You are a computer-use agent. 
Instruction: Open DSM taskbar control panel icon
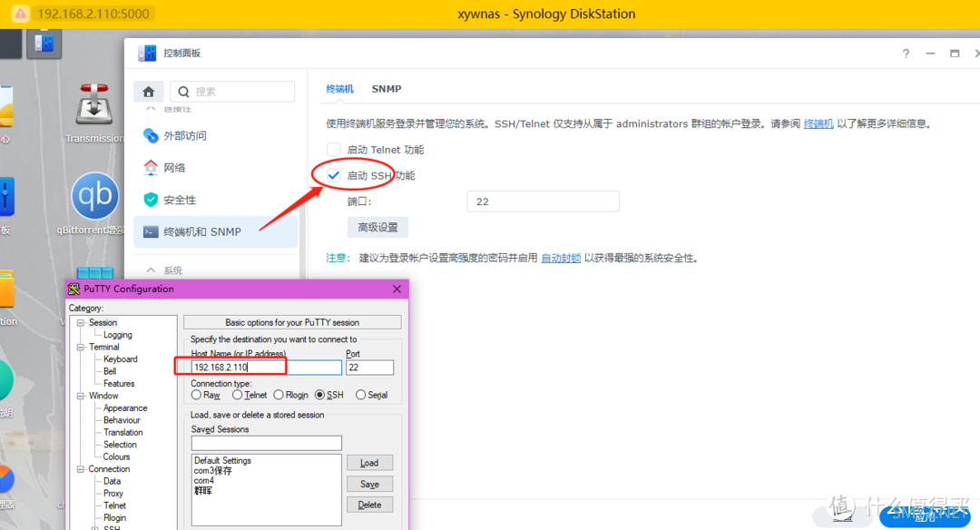[44, 44]
